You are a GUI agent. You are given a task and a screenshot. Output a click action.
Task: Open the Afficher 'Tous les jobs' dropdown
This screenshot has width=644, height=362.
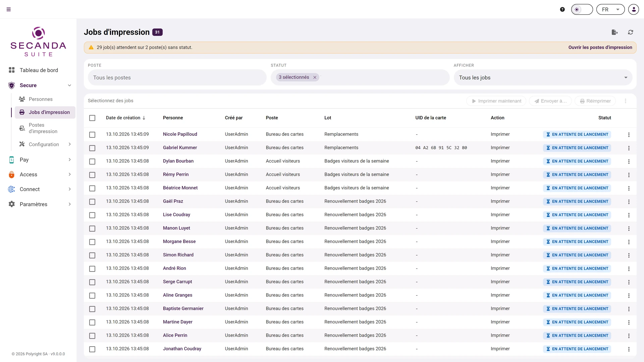point(543,77)
